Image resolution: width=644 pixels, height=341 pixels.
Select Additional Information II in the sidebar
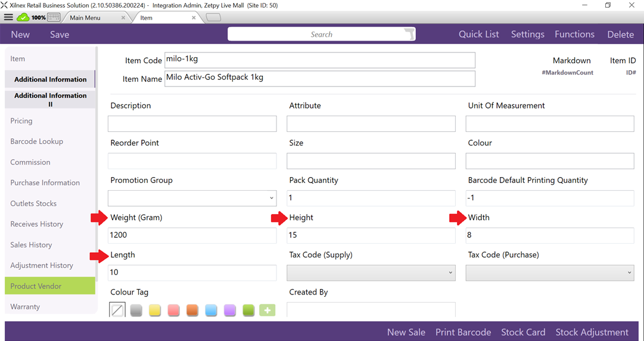(x=50, y=100)
